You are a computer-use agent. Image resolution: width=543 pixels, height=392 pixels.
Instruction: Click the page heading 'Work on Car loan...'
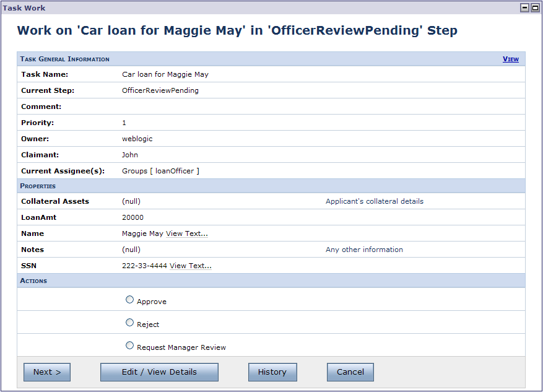click(x=237, y=30)
